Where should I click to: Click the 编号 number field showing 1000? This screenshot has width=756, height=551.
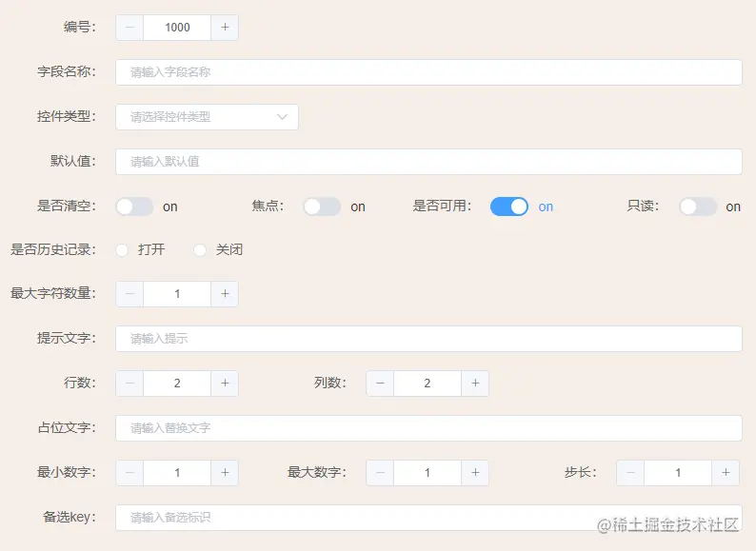[177, 28]
